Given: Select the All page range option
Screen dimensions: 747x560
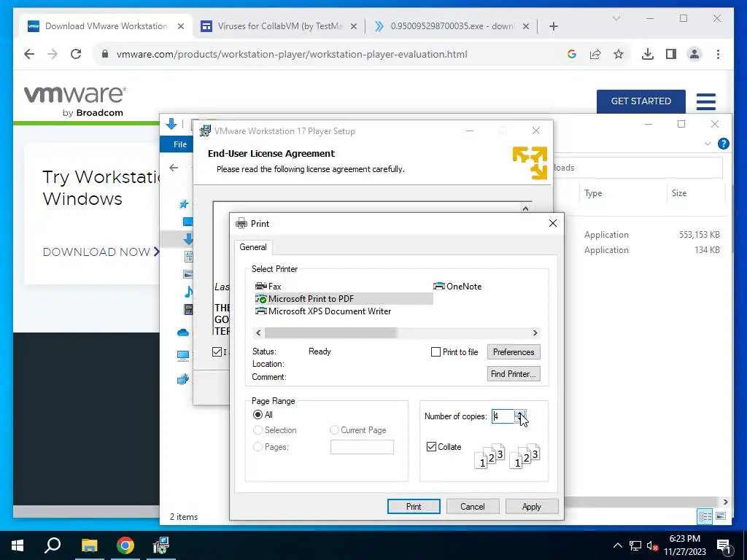Looking at the screenshot, I should tap(258, 415).
